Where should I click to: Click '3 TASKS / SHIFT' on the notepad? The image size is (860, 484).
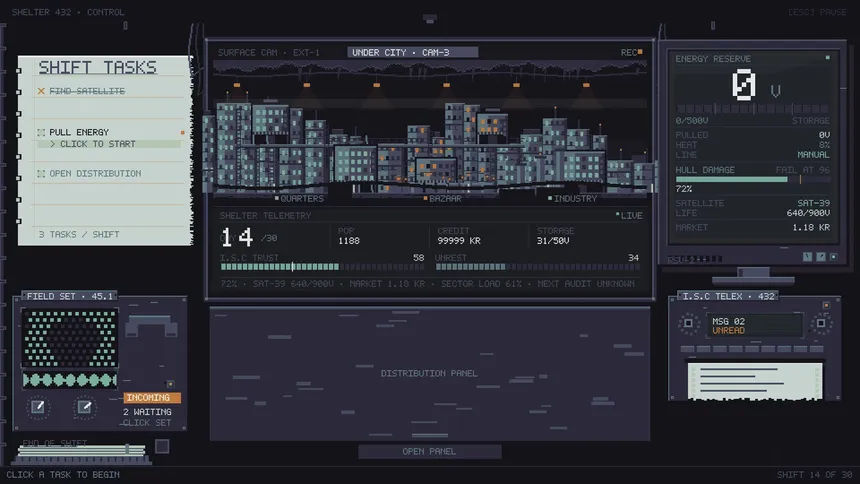(79, 234)
